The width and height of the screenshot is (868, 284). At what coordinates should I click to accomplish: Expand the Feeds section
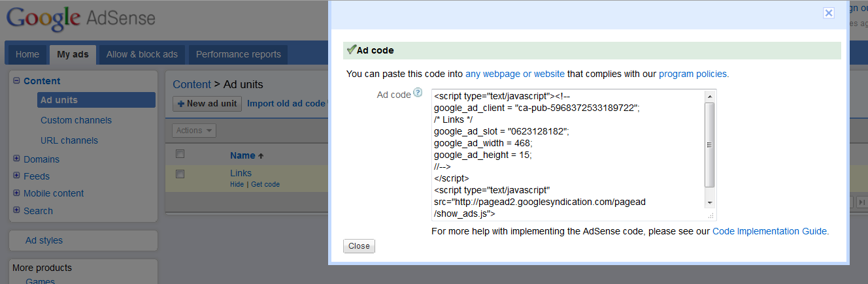click(x=16, y=176)
